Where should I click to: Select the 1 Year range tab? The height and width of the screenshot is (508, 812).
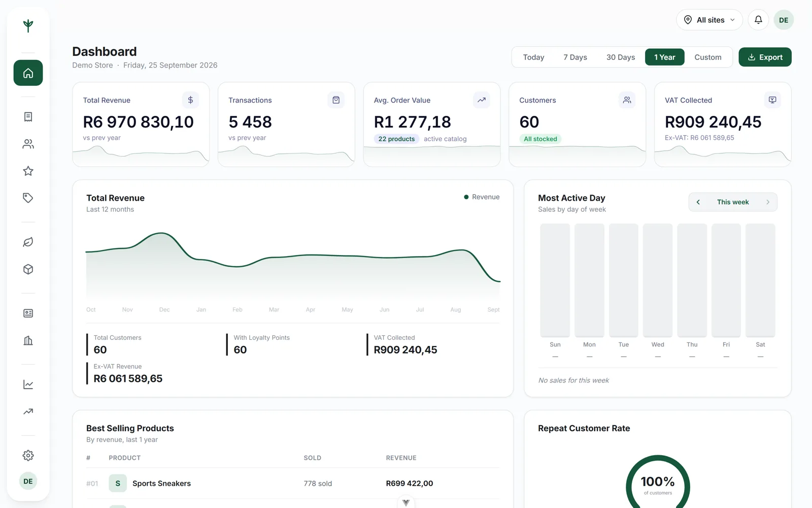[x=664, y=57]
